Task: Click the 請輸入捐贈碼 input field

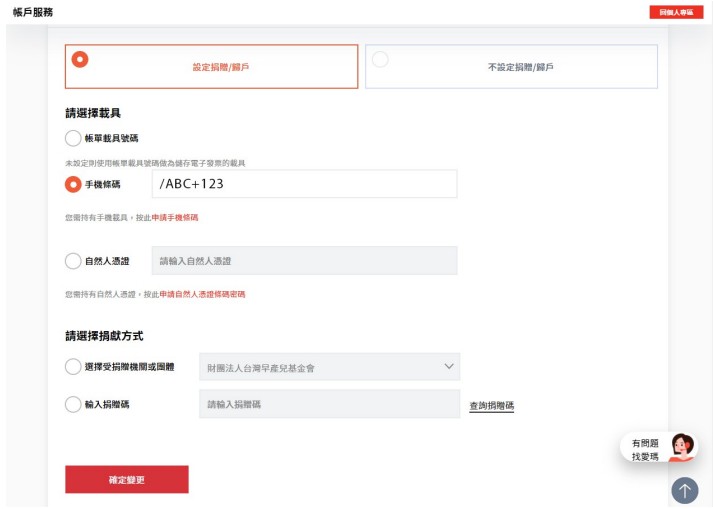Action: coord(329,404)
